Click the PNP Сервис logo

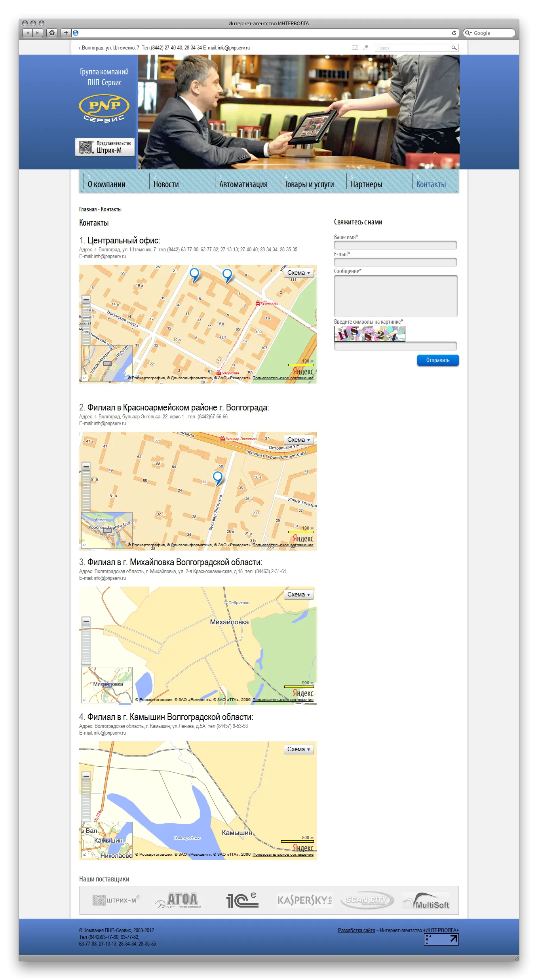coord(104,108)
